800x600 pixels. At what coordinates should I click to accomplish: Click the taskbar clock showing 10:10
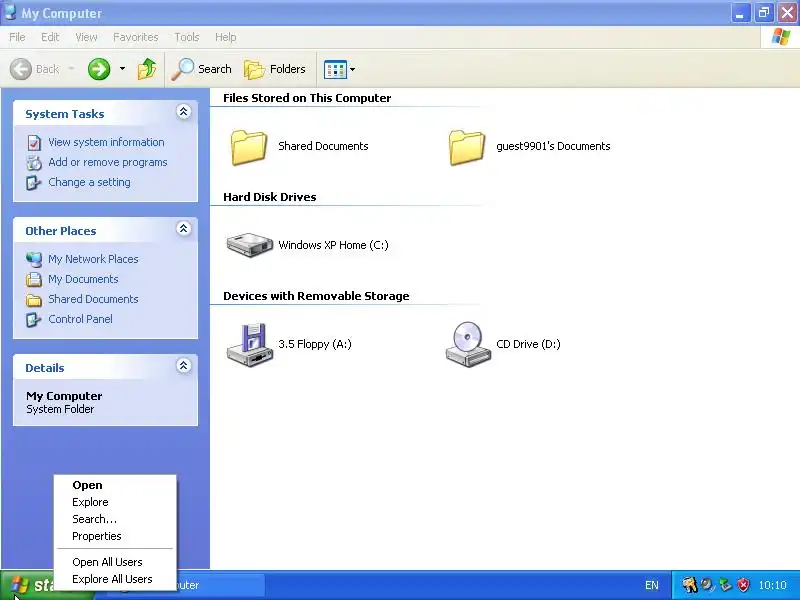[x=772, y=585]
